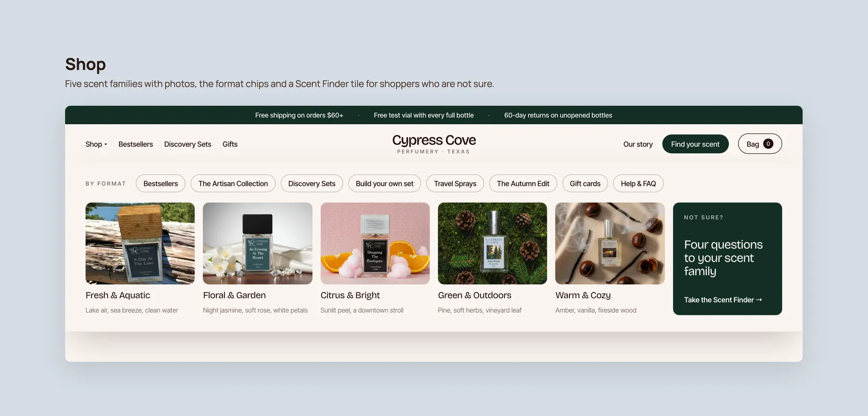Click the BY FORMAT label

point(106,184)
